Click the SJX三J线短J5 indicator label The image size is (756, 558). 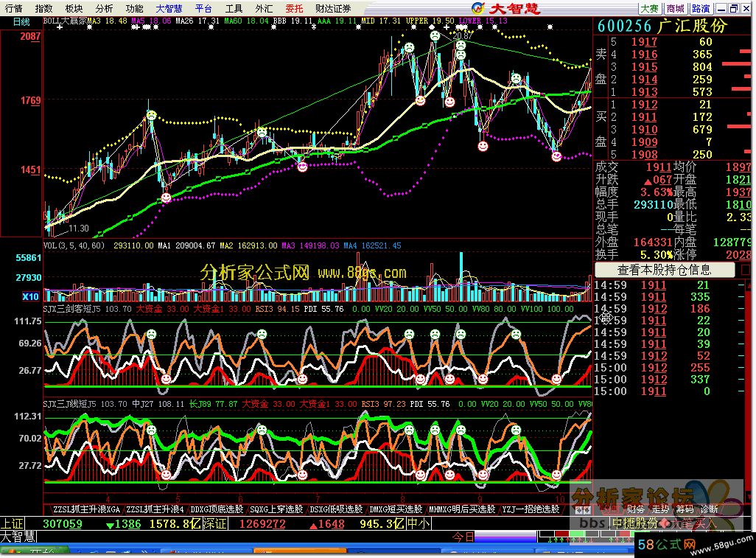click(x=71, y=404)
